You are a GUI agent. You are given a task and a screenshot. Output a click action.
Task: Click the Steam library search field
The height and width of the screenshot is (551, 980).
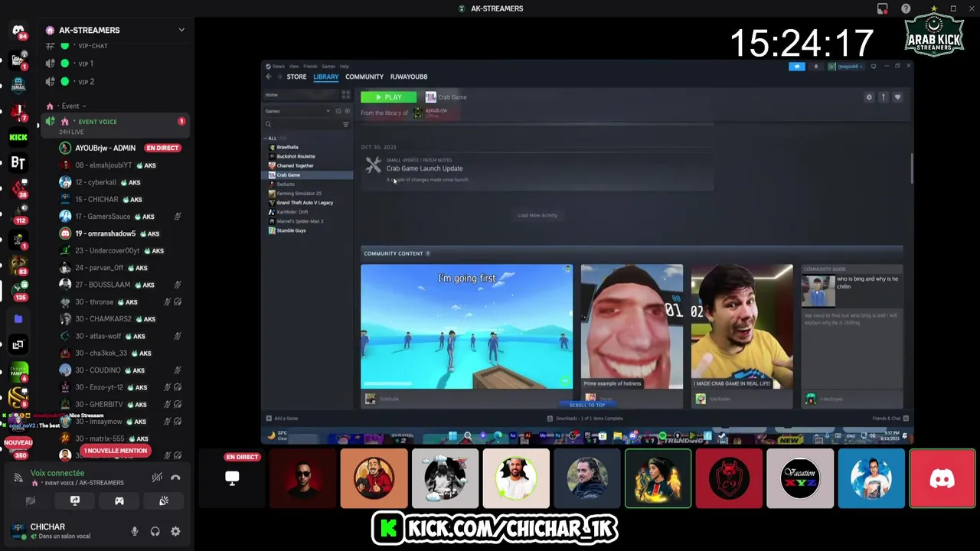pyautogui.click(x=302, y=124)
